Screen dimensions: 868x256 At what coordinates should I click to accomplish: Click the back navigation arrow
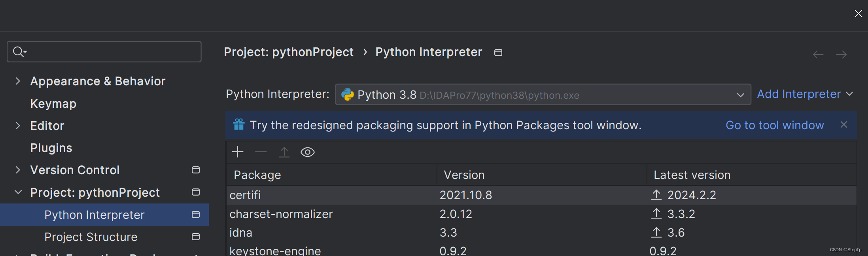(818, 54)
